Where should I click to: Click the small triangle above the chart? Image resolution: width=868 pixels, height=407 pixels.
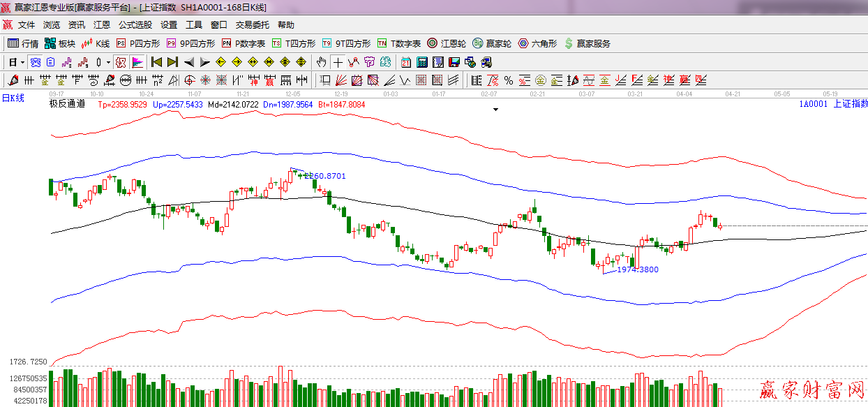pyautogui.click(x=495, y=109)
